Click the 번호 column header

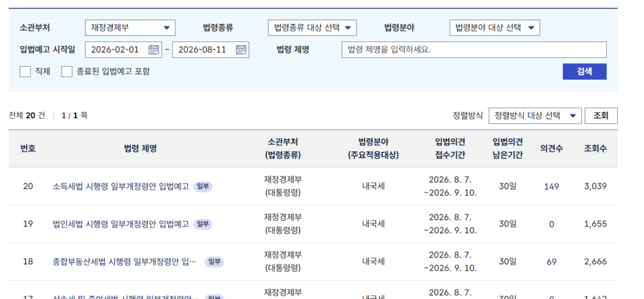click(28, 148)
